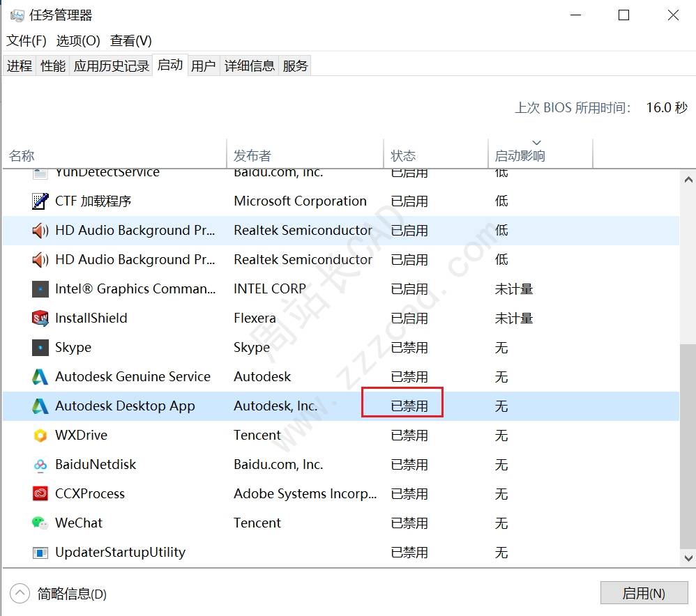Click the CCXProcess Adobe icon
The image size is (696, 616).
(40, 493)
